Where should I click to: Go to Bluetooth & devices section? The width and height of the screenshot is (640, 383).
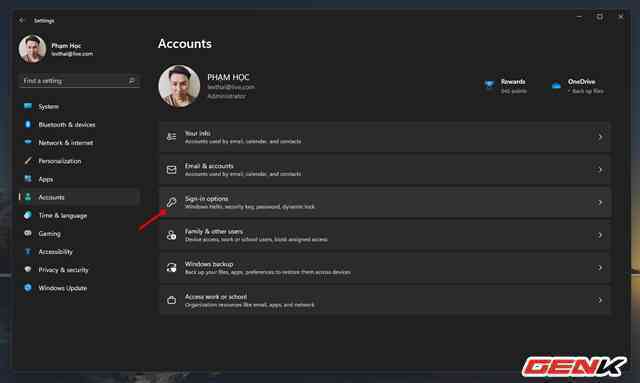[79, 124]
